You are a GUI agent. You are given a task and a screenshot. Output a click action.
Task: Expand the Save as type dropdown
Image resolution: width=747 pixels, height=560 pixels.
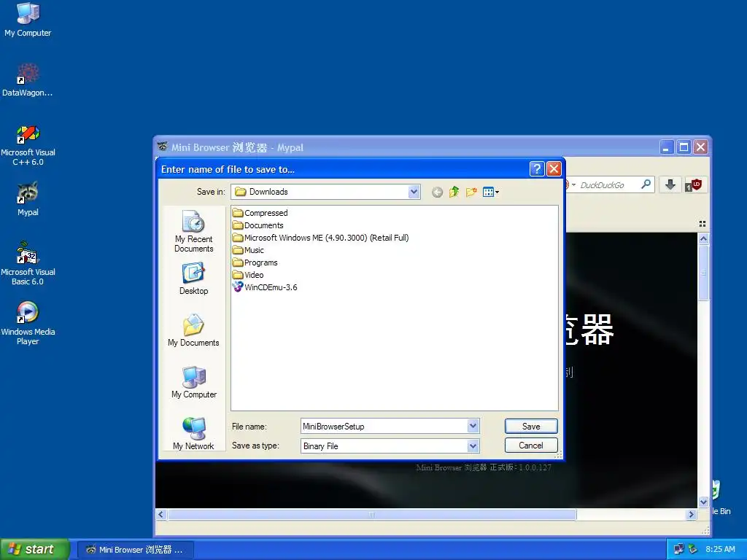point(473,446)
